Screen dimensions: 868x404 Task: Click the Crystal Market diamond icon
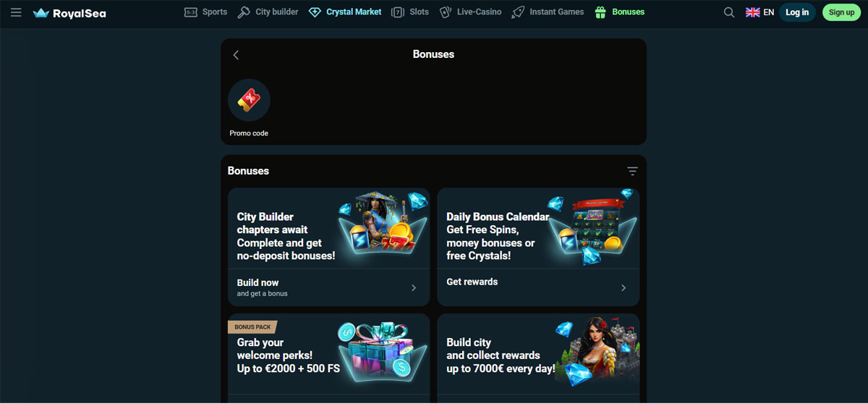[315, 12]
